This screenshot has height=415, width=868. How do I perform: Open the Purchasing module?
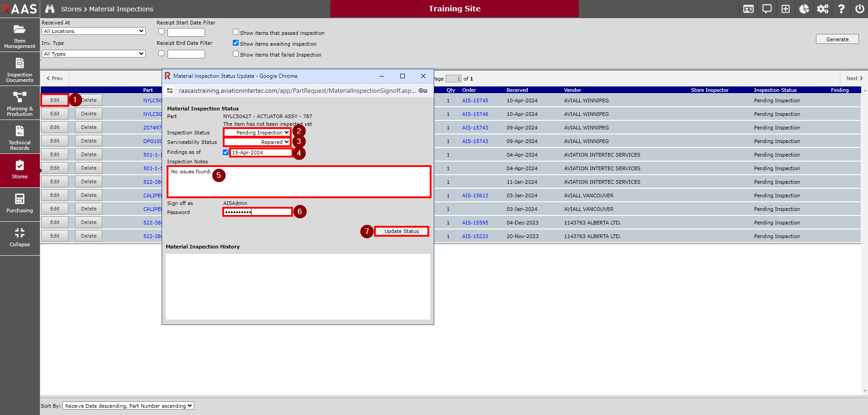pyautogui.click(x=19, y=204)
